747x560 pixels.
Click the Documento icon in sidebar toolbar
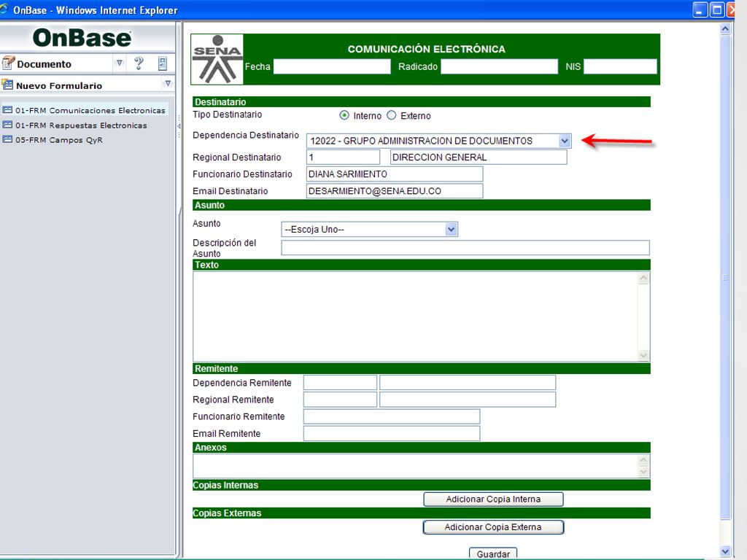click(9, 63)
